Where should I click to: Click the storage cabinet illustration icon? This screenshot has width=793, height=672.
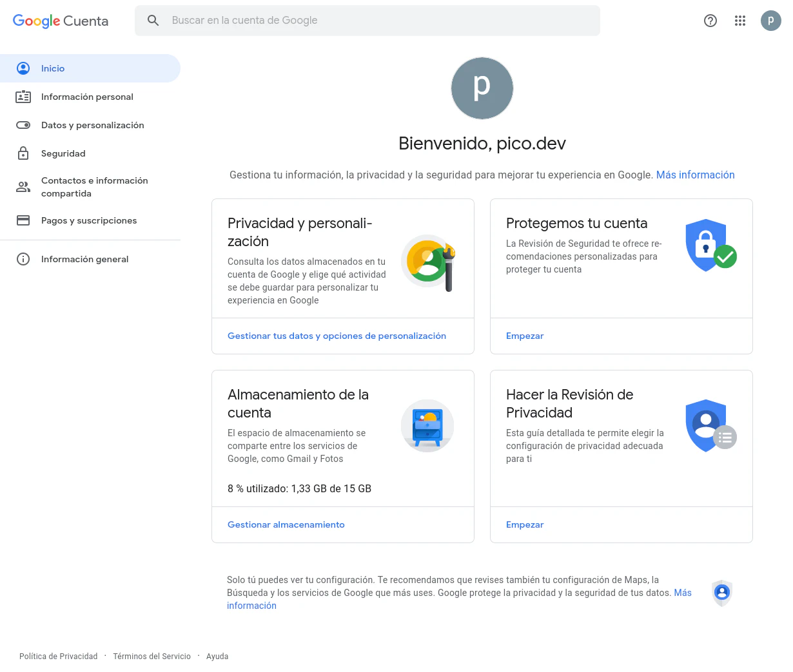coord(427,426)
